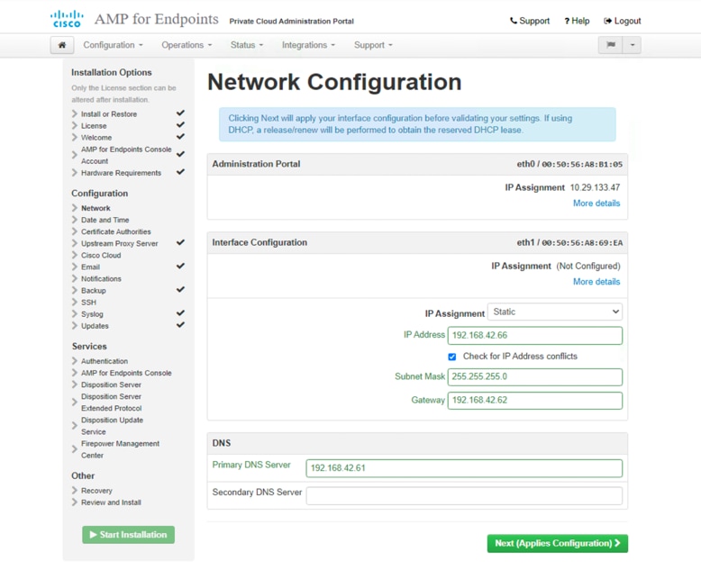Open More details for Administration Portal eth0
The image size is (701, 588).
tap(596, 204)
